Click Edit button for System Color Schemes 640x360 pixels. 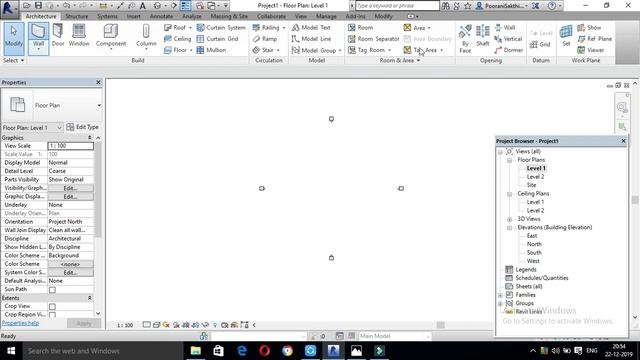click(x=70, y=273)
